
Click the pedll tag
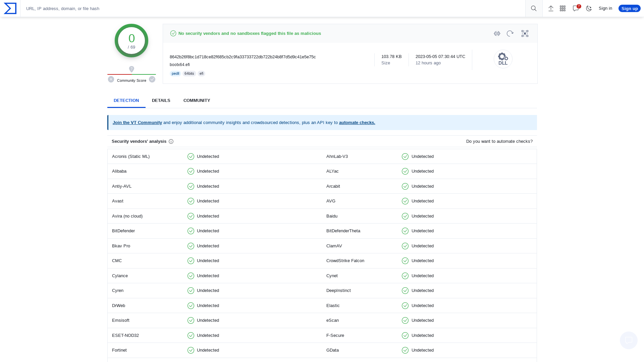[175, 73]
